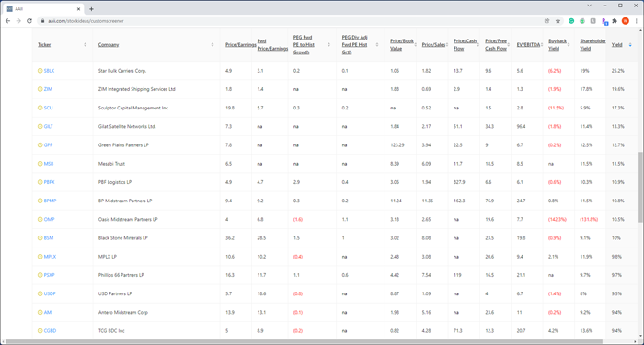The width and height of the screenshot is (644, 345).
Task: Click the horizontal scrollbar at the bottom
Action: tap(304, 341)
